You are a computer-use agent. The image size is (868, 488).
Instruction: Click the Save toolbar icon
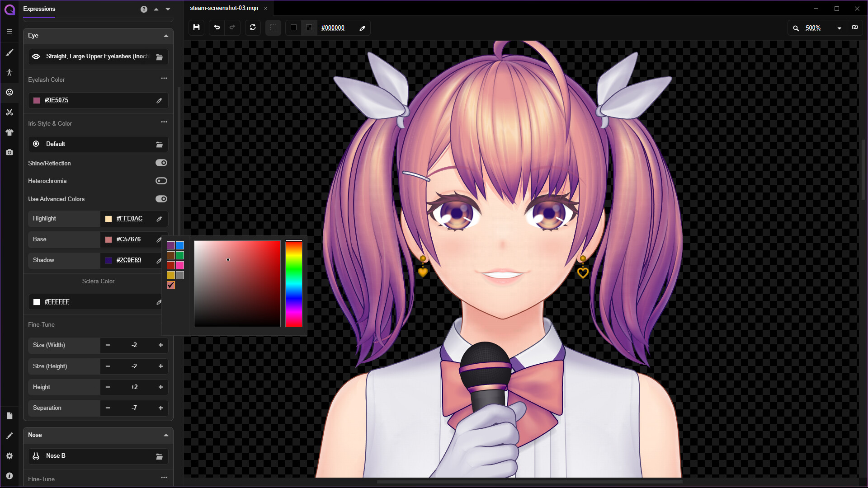click(x=196, y=28)
